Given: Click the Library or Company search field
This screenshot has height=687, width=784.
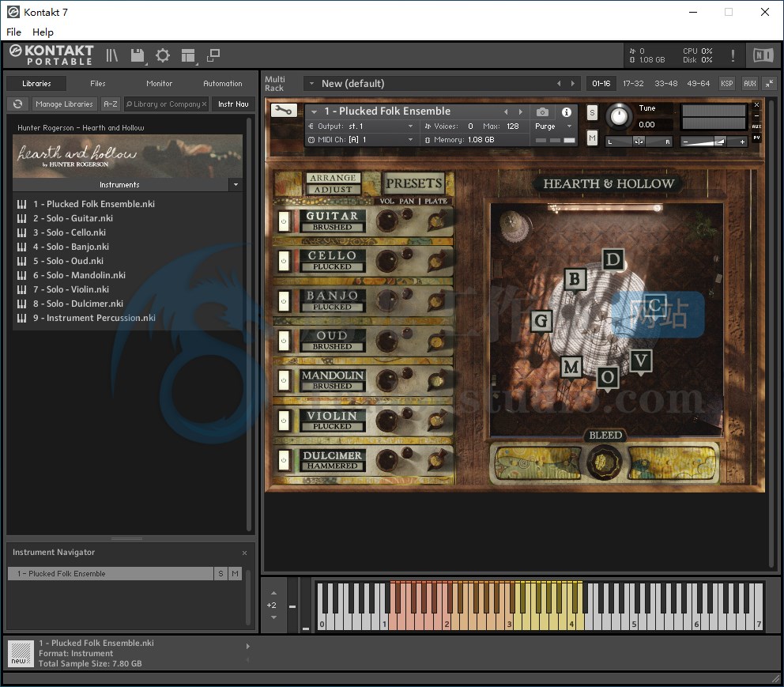Looking at the screenshot, I should (x=166, y=104).
